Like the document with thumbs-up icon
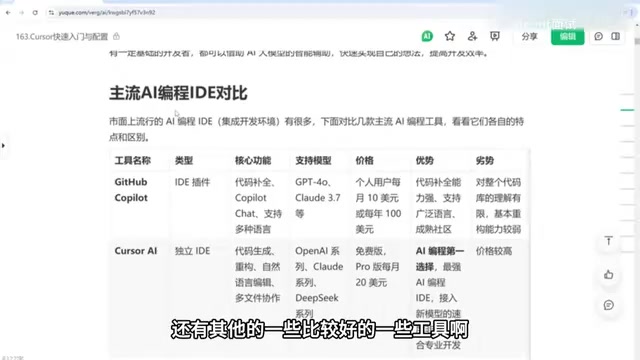Viewport: 640px width, 360px height. [609, 275]
